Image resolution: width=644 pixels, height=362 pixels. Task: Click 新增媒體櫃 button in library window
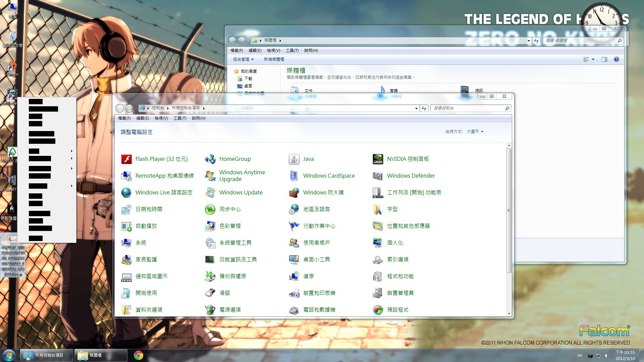pos(274,59)
